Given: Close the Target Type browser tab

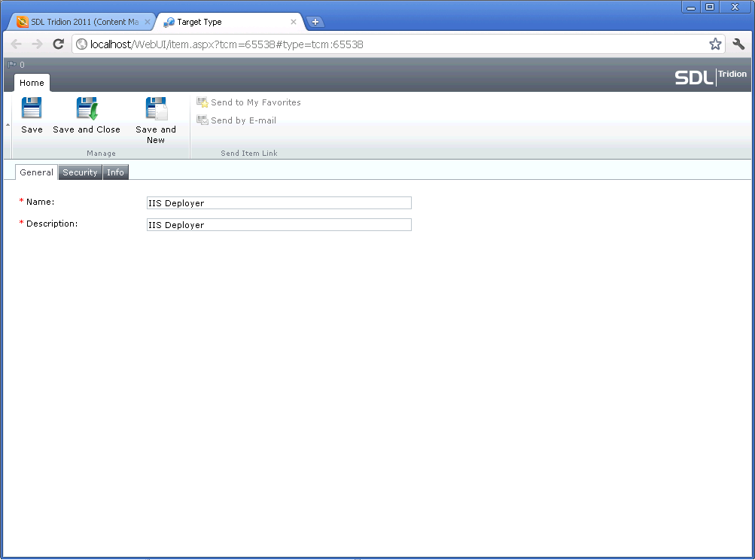Looking at the screenshot, I should click(294, 22).
